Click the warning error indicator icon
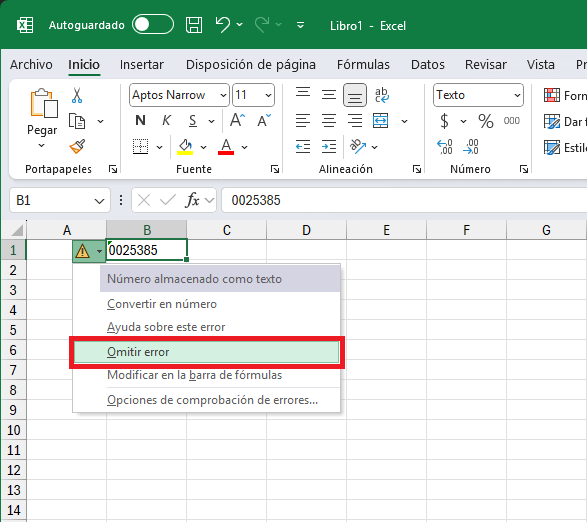 click(x=82, y=251)
